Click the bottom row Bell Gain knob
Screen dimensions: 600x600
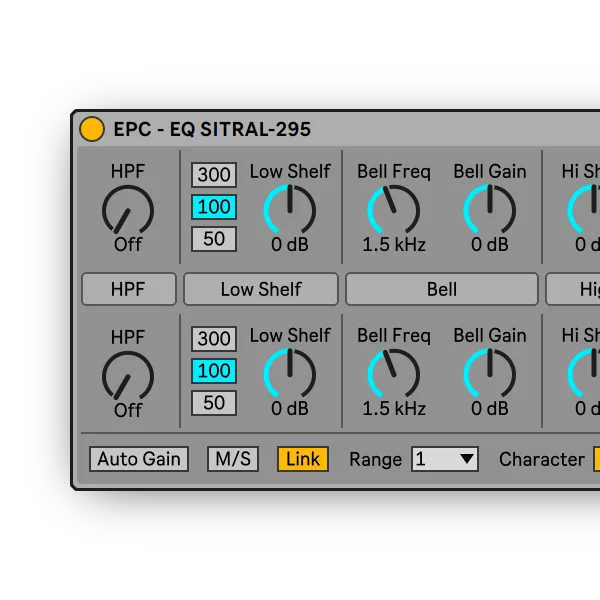pyautogui.click(x=490, y=373)
